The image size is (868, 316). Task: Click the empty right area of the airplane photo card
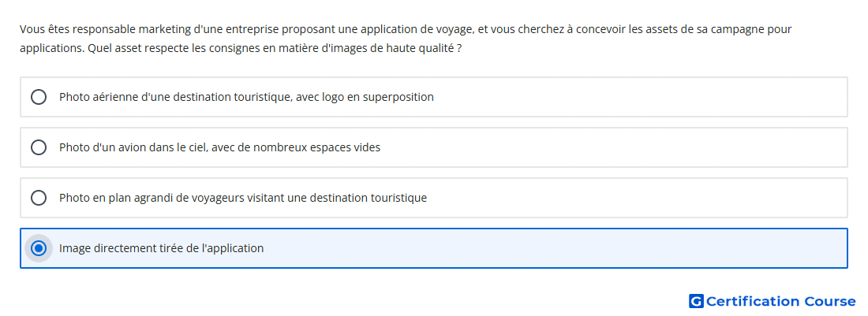609,147
